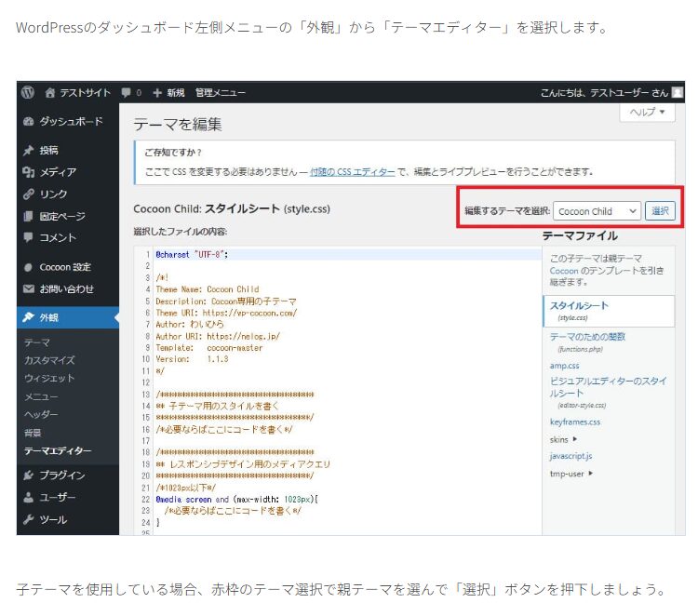Open the 固定ページ sidebar item
The image size is (698, 616).
[61, 217]
